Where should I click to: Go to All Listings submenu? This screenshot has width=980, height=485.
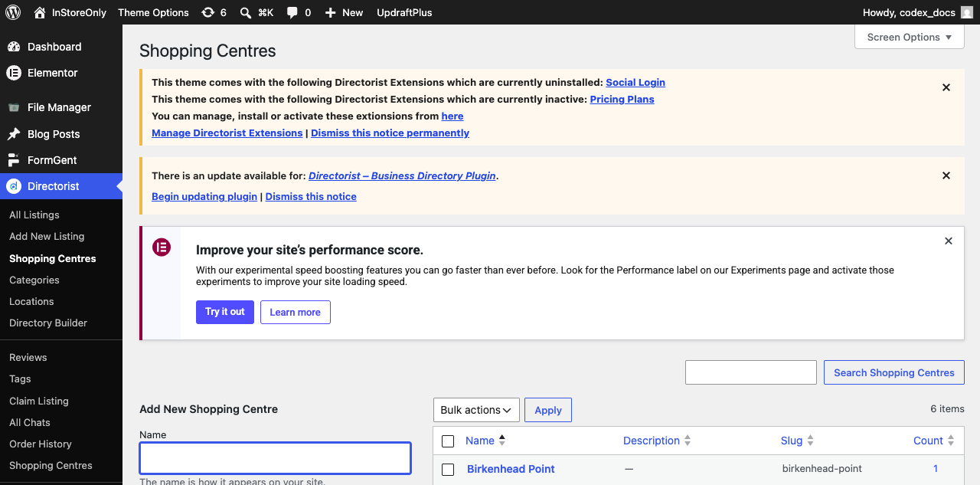[x=34, y=215]
